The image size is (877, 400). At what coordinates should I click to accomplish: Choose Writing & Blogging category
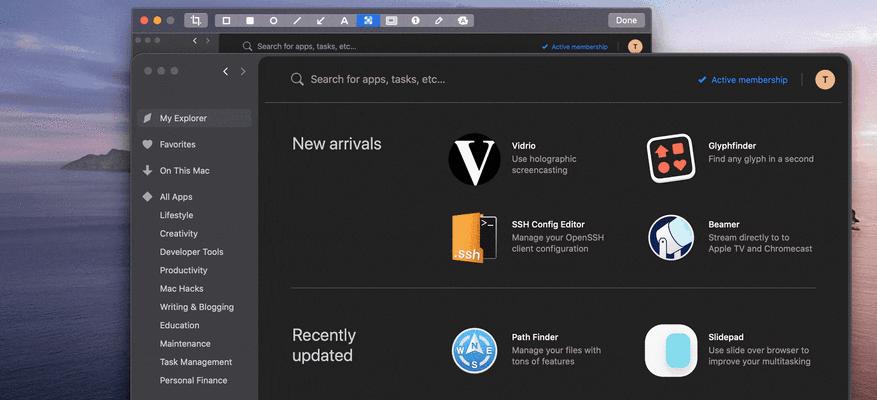[x=197, y=307]
